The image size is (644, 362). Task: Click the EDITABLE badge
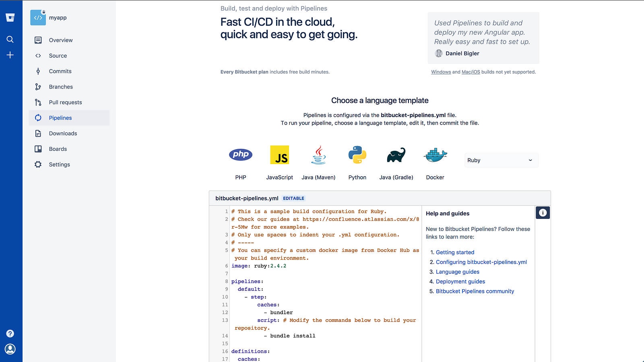point(294,198)
